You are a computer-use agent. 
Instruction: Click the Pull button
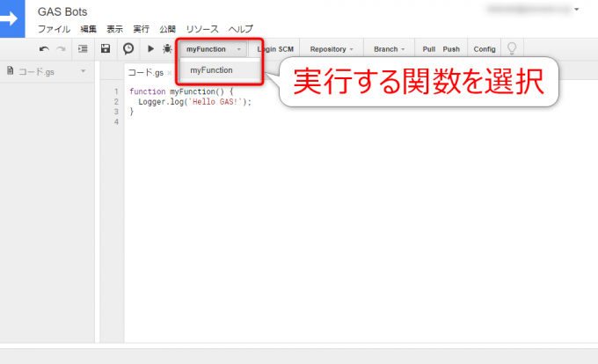429,49
